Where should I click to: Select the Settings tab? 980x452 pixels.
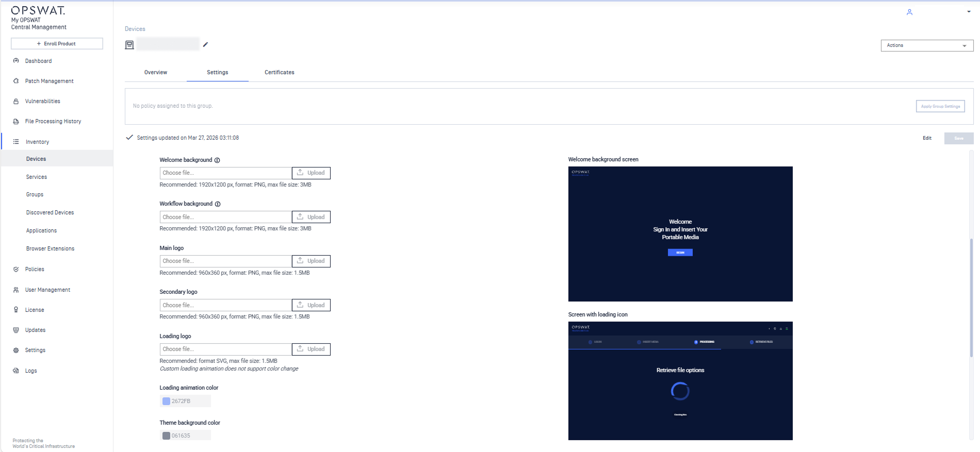[x=218, y=72]
